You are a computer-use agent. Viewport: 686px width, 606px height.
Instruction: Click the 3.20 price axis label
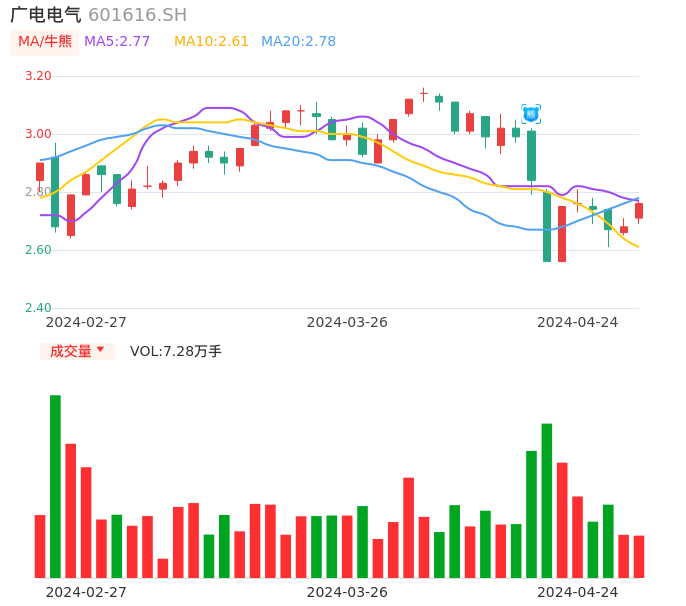[x=38, y=76]
